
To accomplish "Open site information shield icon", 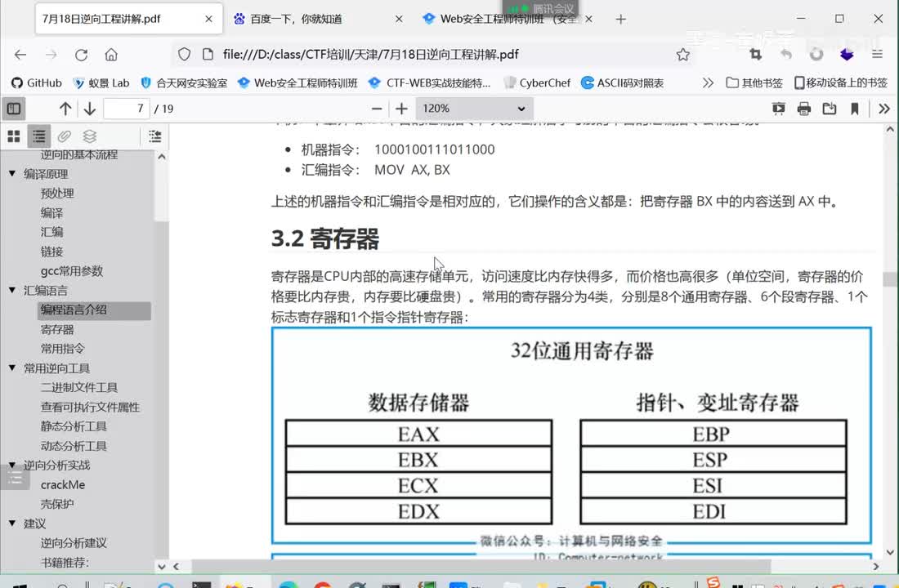I will [x=184, y=55].
